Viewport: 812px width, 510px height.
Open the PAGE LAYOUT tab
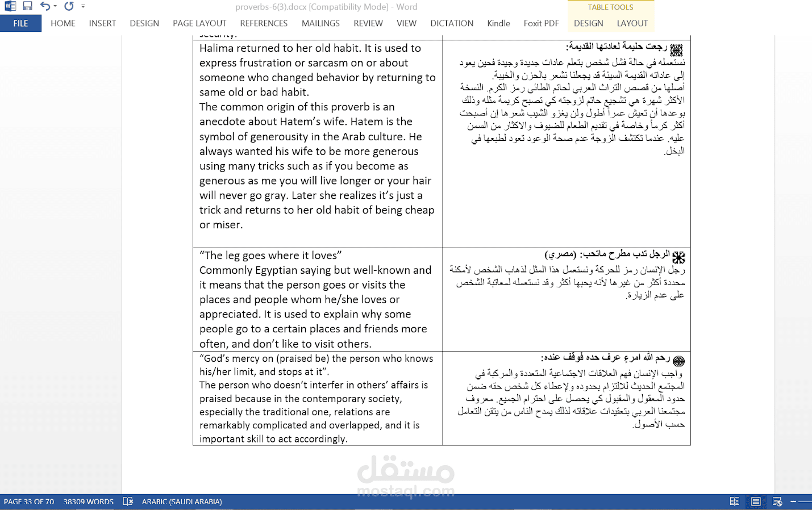199,23
